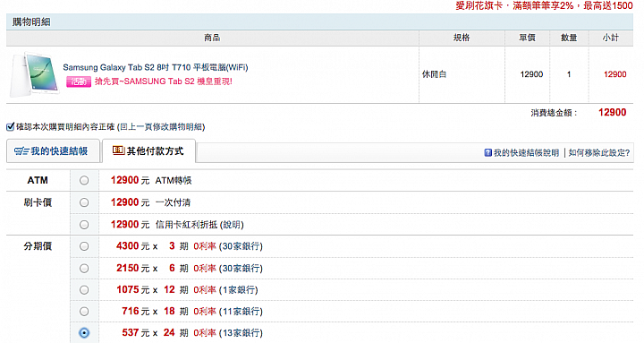The height and width of the screenshot is (343, 644).
Task: Click the 分期價 row label
Action: (x=38, y=246)
